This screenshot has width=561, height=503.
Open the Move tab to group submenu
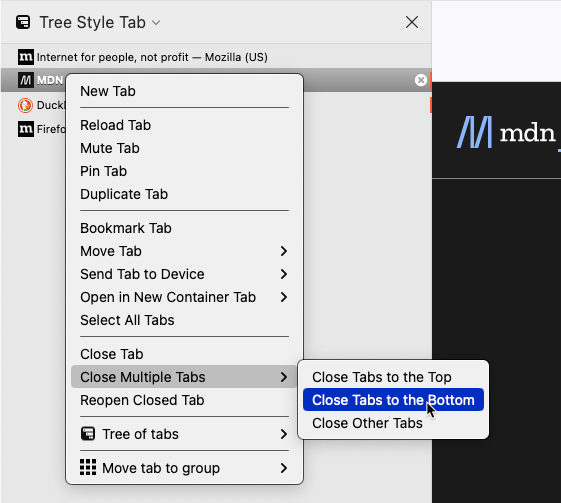click(x=184, y=468)
